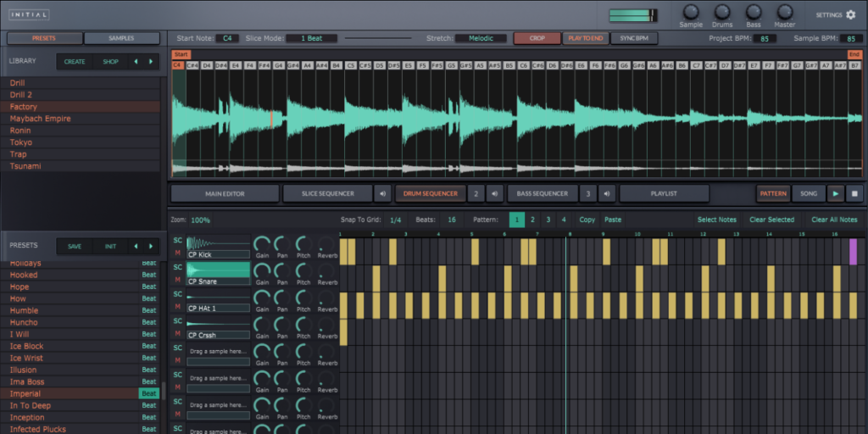Toggle Play To End mode
Image resolution: width=868 pixels, height=434 pixels.
[586, 38]
